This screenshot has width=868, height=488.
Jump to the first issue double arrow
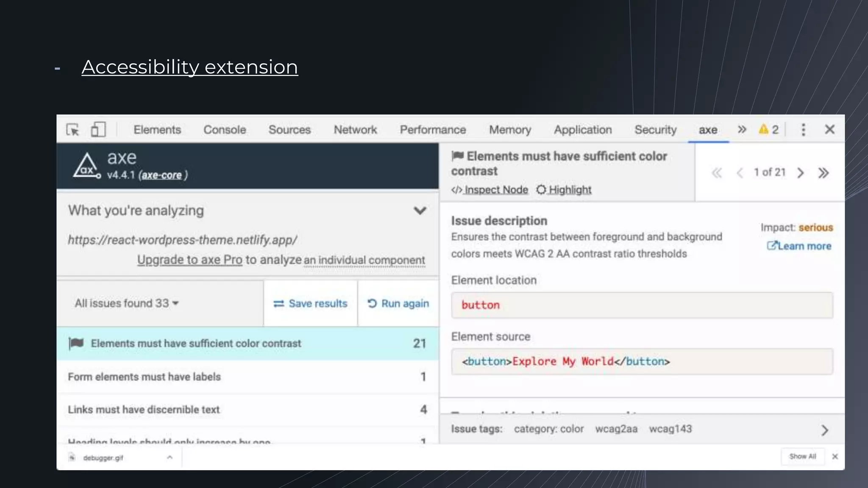point(717,173)
